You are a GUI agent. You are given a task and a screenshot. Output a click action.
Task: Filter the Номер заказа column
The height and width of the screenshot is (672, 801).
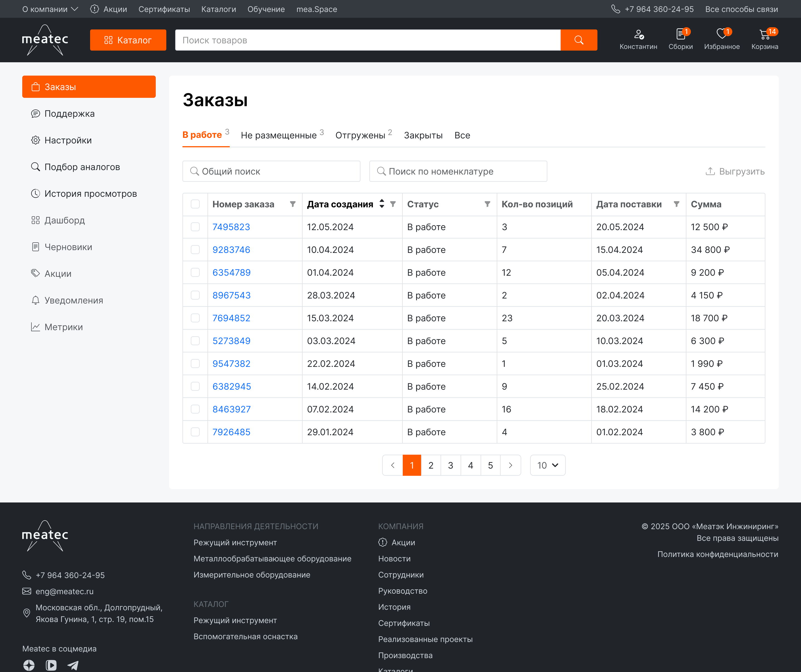[x=293, y=204]
